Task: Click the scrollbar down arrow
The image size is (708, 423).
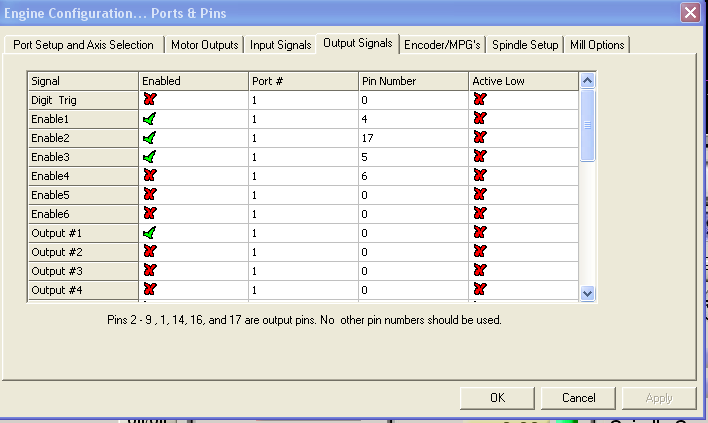Action: (587, 292)
